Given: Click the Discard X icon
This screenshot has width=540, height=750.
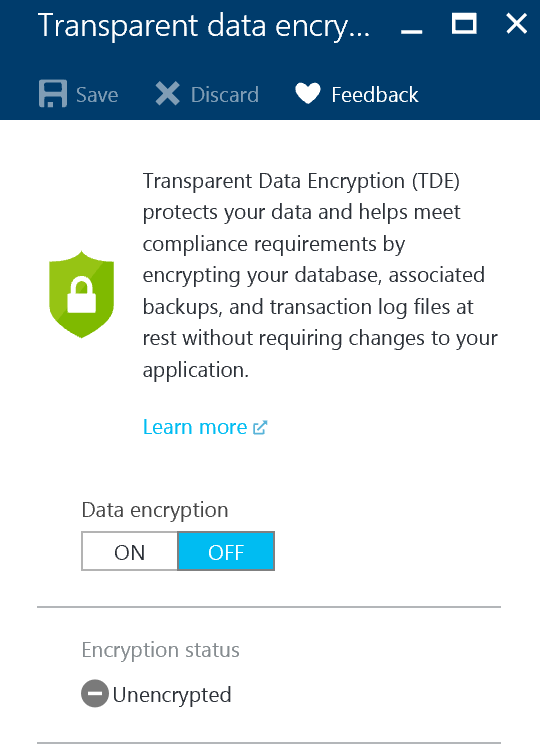Looking at the screenshot, I should click(167, 94).
